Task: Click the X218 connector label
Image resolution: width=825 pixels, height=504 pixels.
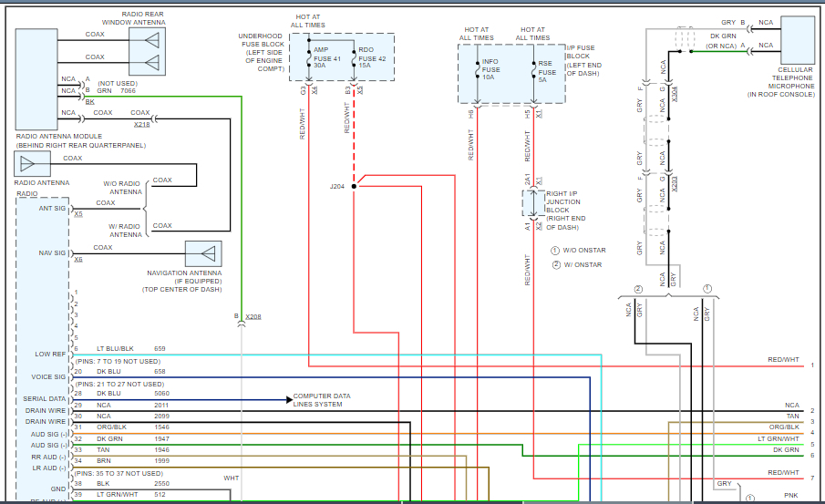Action: point(142,123)
